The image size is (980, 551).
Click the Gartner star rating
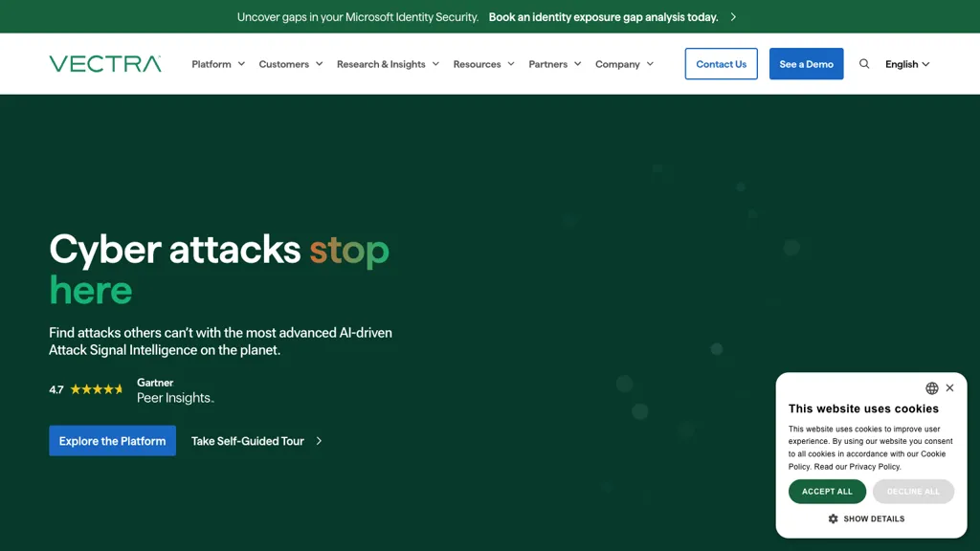click(97, 389)
